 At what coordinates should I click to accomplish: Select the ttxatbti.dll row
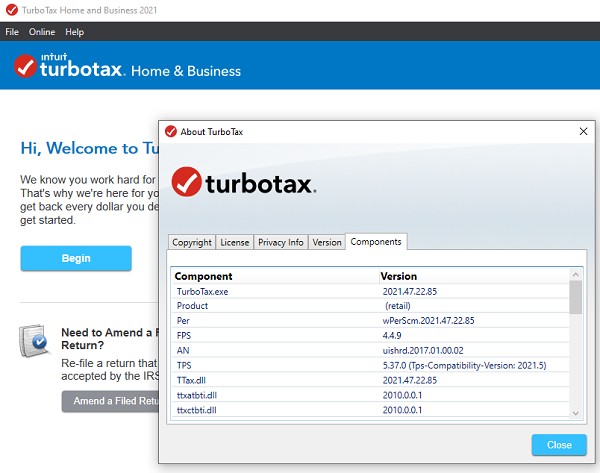(x=370, y=395)
